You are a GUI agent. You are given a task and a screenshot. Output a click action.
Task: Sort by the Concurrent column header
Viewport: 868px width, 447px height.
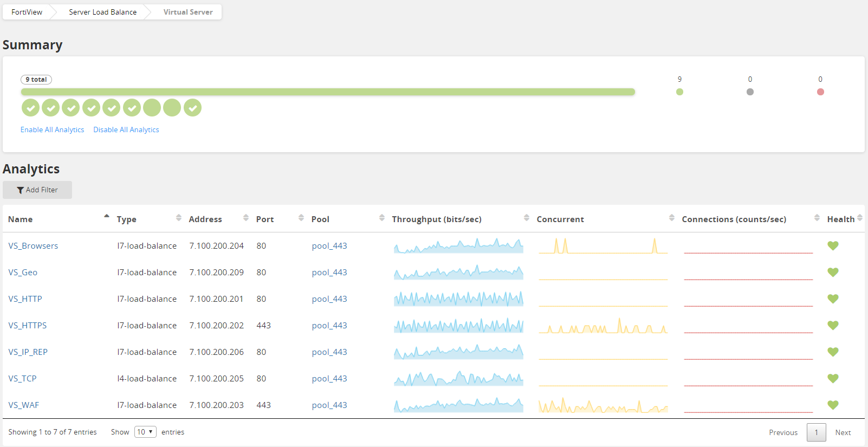click(560, 219)
